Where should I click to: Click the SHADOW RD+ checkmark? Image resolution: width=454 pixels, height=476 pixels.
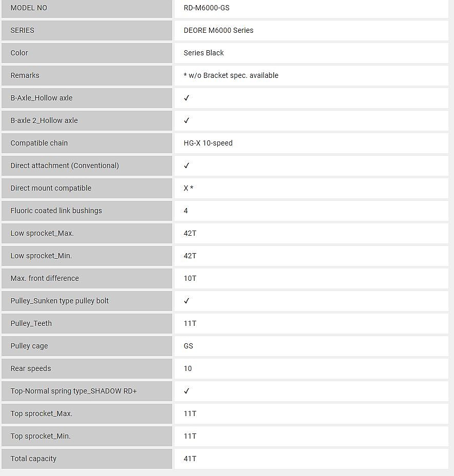(187, 391)
